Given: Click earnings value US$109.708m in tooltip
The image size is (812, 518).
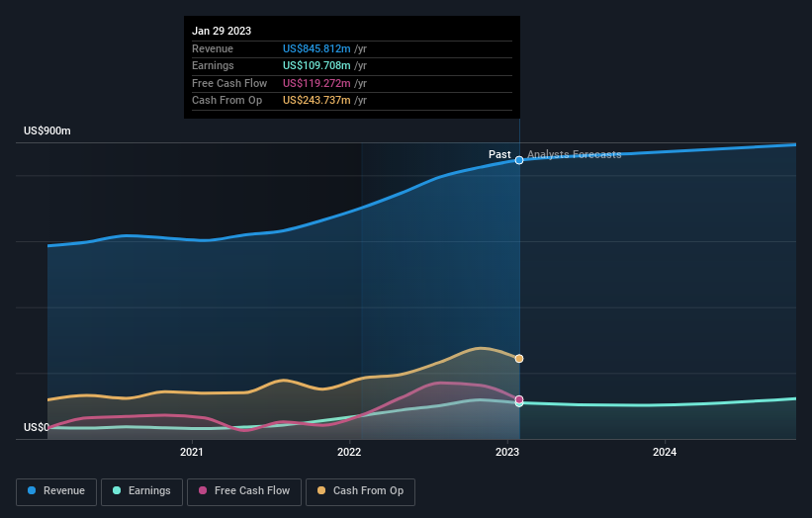Looking at the screenshot, I should pyautogui.click(x=316, y=65).
